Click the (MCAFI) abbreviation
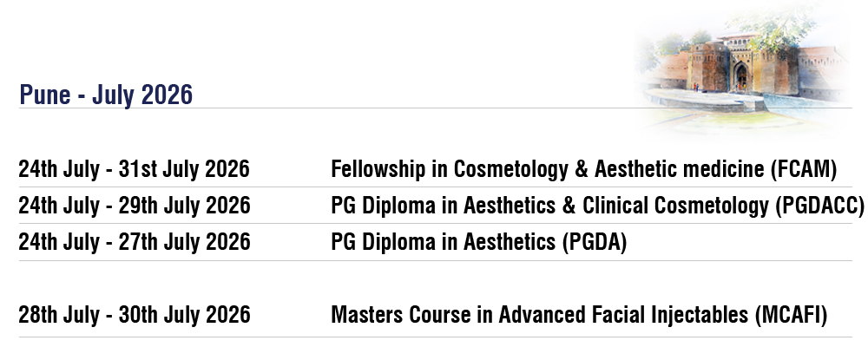Viewport: 868px width, 347px height. click(792, 315)
